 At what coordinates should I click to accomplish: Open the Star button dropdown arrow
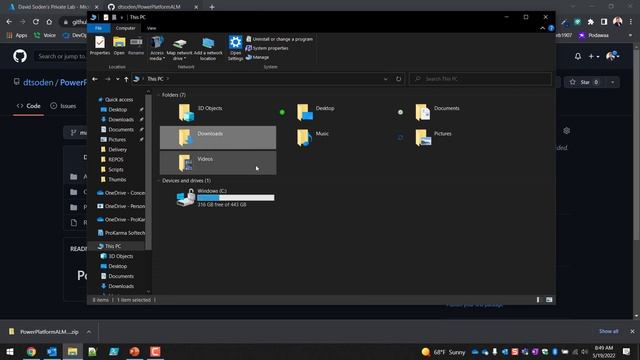click(612, 82)
